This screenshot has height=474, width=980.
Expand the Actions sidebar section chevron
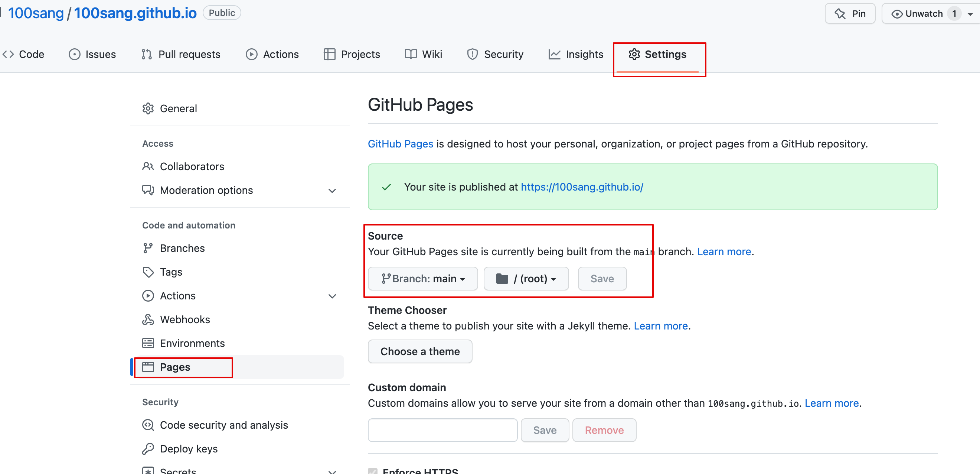(332, 296)
